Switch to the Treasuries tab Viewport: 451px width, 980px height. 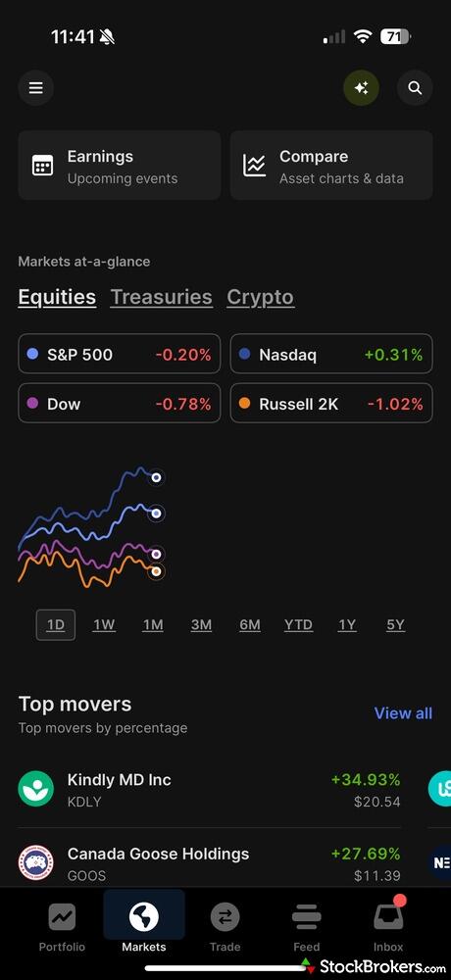click(x=162, y=297)
